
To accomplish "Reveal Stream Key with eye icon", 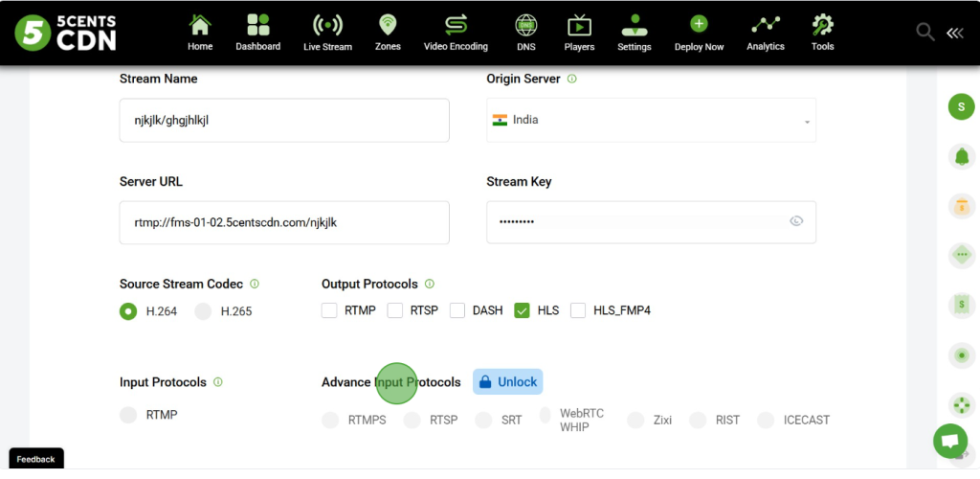I will [796, 221].
